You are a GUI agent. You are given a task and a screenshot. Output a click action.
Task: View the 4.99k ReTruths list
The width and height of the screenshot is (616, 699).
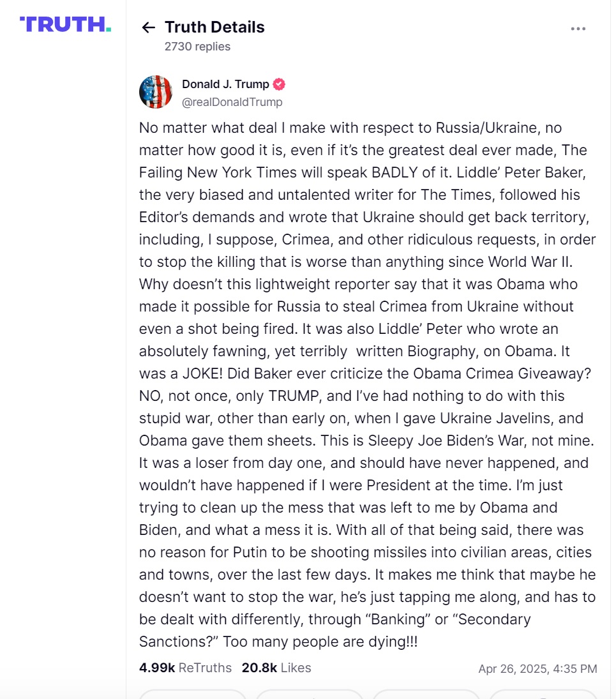coord(185,668)
